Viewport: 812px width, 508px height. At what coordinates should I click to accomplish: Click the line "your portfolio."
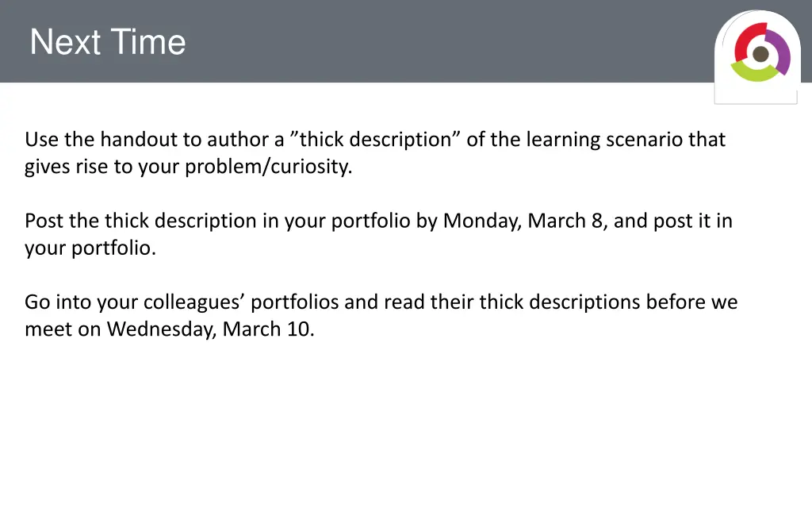click(90, 248)
